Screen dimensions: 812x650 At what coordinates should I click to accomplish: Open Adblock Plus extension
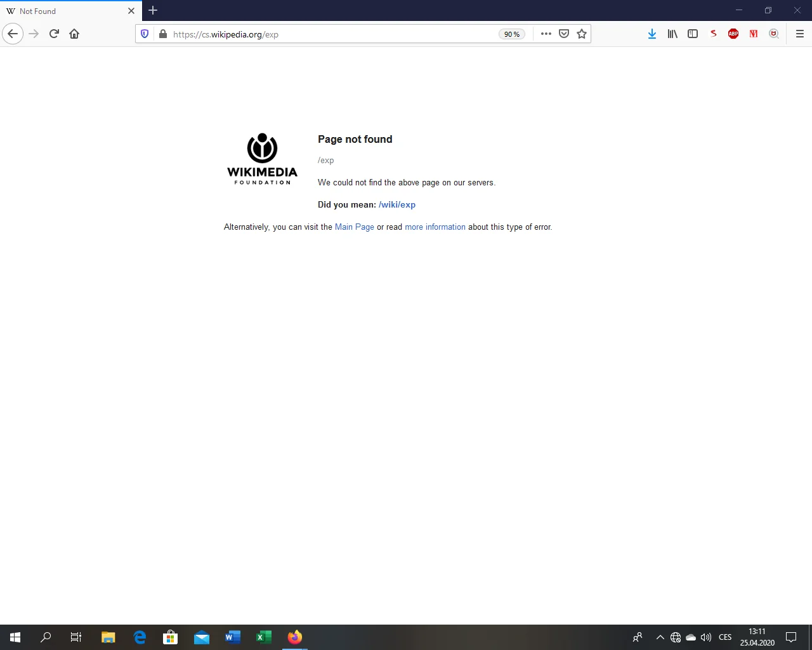pyautogui.click(x=733, y=34)
